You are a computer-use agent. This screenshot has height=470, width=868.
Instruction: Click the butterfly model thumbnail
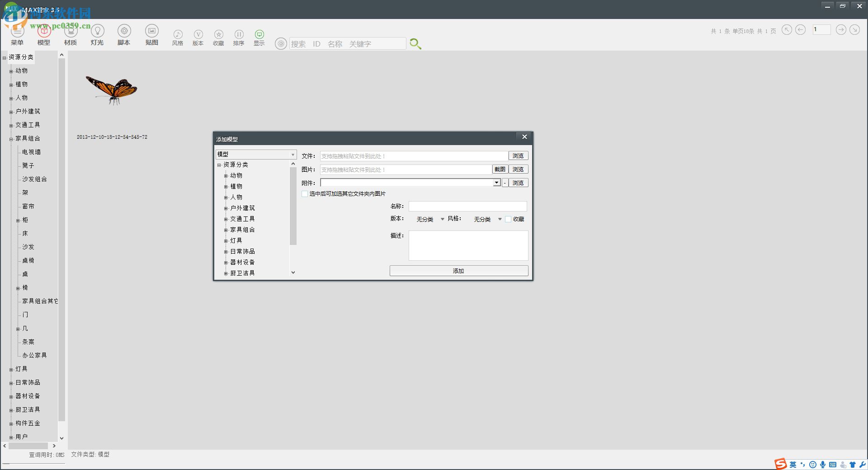112,89
